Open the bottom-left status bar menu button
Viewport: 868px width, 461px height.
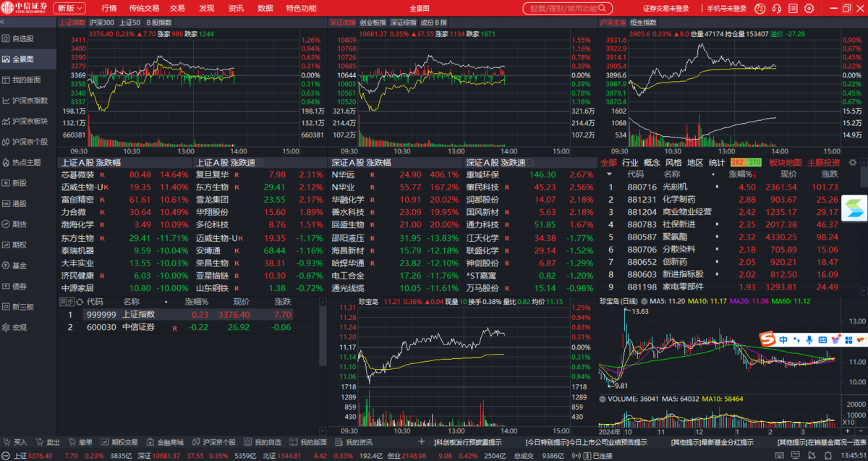[6, 455]
